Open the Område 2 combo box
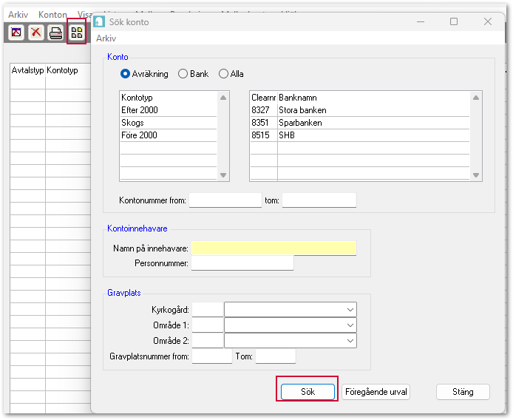 pos(350,341)
